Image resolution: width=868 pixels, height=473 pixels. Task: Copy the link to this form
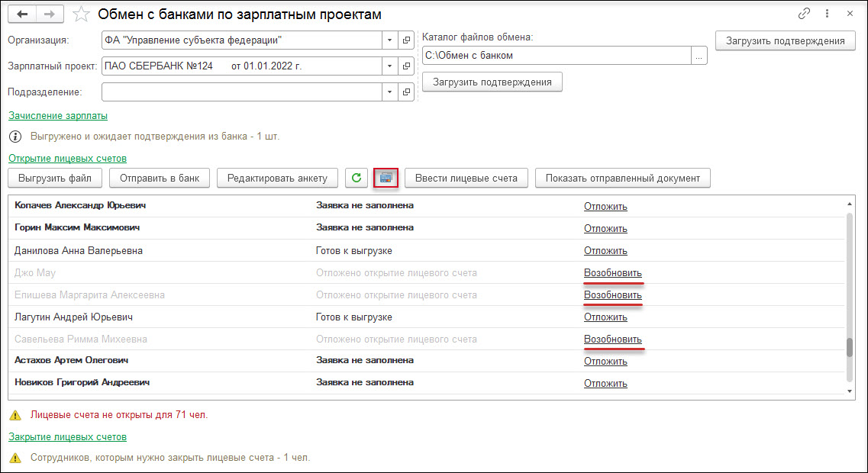(x=804, y=14)
